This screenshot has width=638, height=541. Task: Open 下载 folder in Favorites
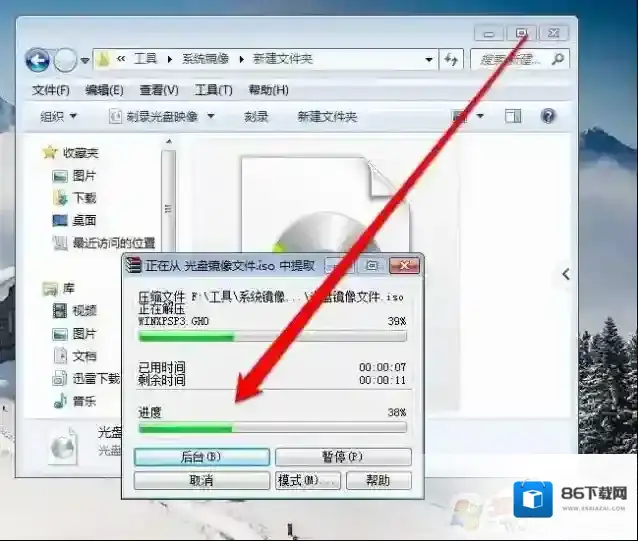click(x=84, y=198)
